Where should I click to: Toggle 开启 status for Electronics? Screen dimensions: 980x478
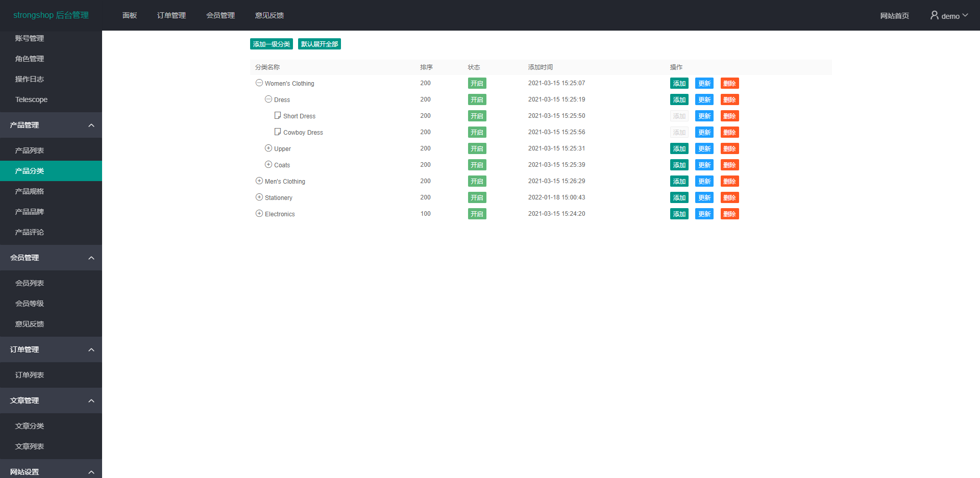pyautogui.click(x=477, y=214)
